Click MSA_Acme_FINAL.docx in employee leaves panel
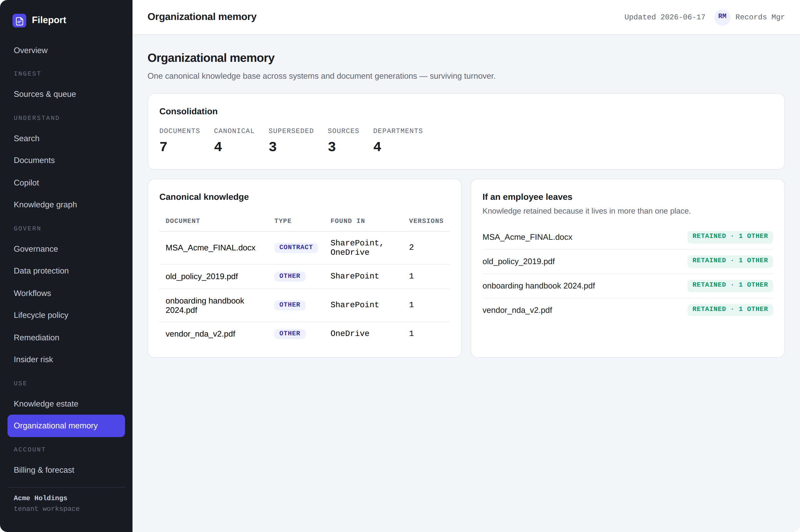Screen dimensions: 800x532 point(527,237)
